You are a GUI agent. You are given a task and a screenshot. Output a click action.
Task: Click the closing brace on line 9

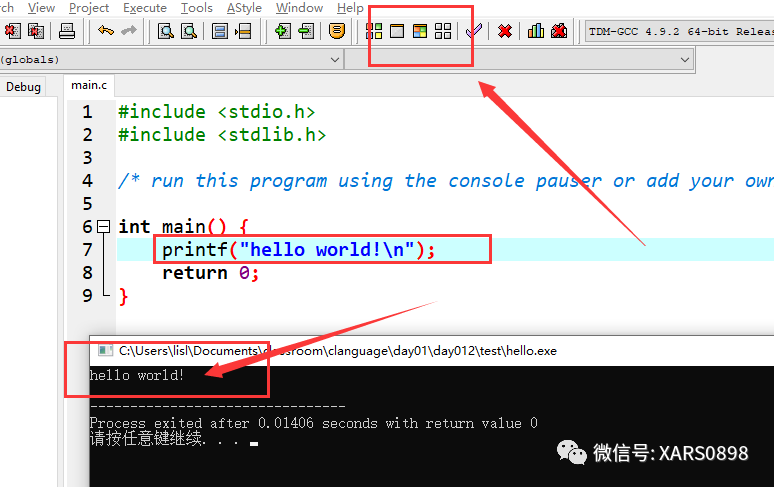coord(123,297)
